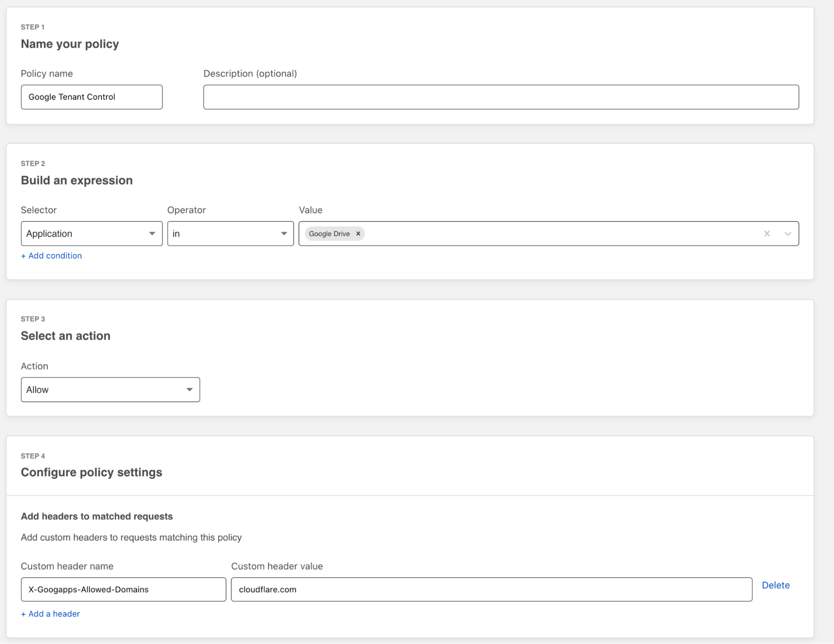The width and height of the screenshot is (834, 644).
Task: Expand the Value field chevron
Action: (788, 234)
